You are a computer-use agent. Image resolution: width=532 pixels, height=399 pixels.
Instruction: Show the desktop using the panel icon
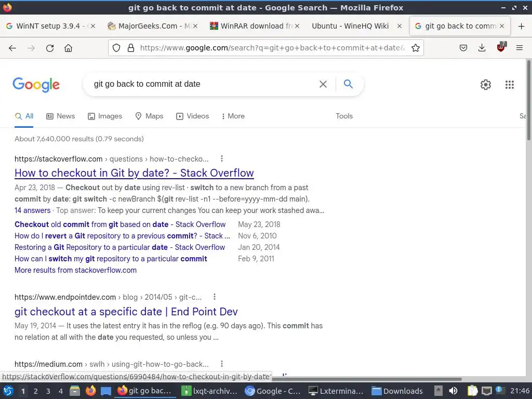click(106, 391)
